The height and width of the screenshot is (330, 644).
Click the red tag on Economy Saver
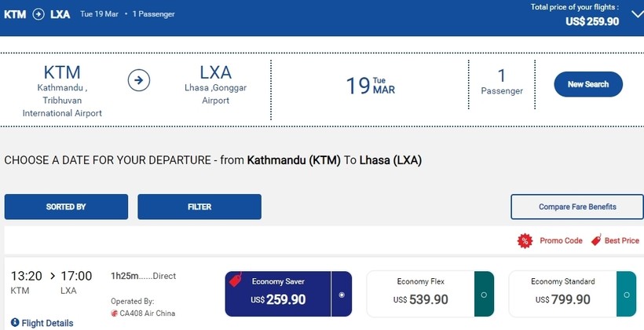[x=234, y=280]
